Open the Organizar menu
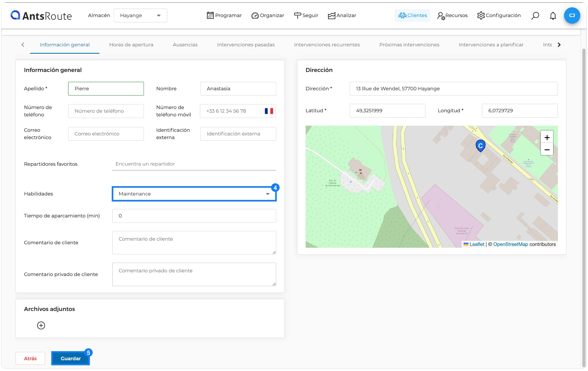Screen dimensions: 588x371 268,15
